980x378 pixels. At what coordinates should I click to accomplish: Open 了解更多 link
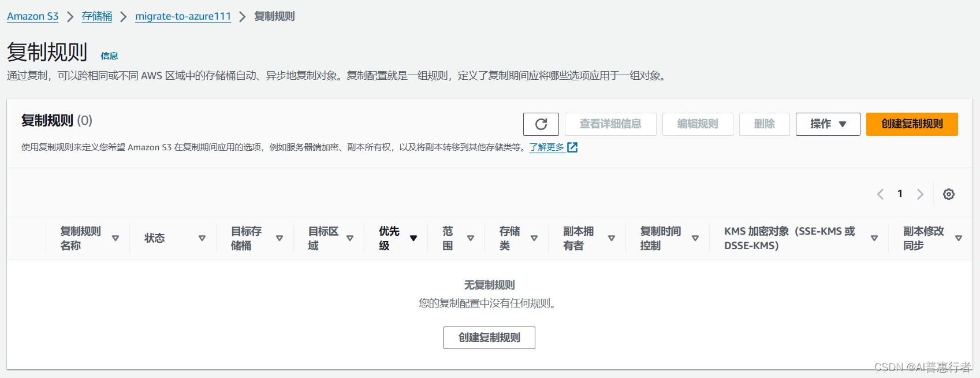[547, 147]
